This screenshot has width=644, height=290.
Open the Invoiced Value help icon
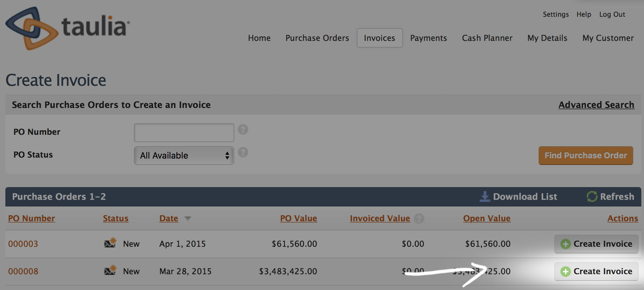(x=419, y=219)
